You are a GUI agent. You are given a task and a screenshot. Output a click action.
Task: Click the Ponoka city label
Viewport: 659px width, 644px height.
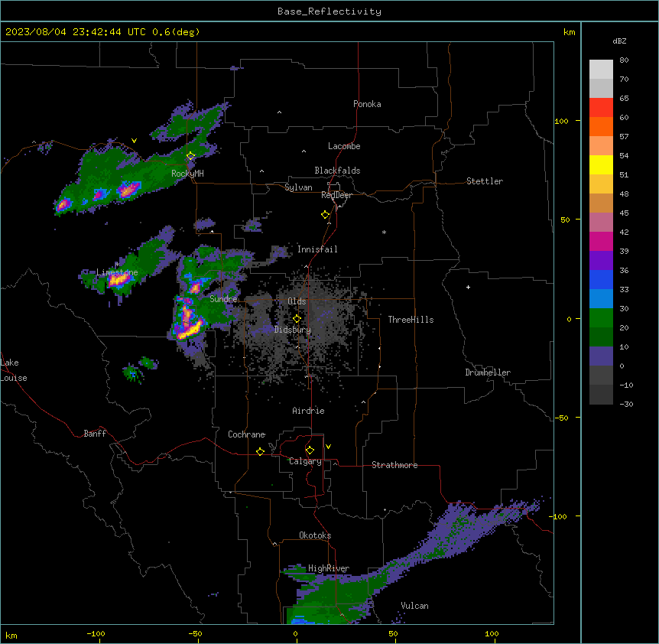coord(367,104)
